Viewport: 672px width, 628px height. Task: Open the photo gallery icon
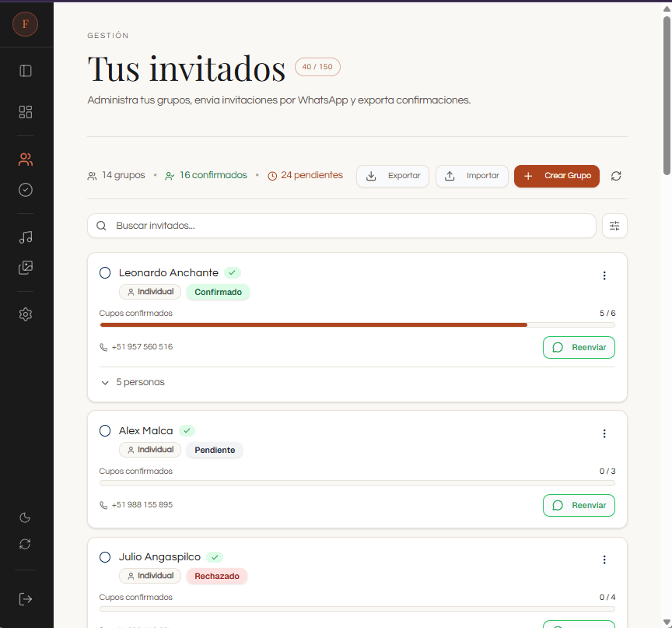click(x=26, y=268)
